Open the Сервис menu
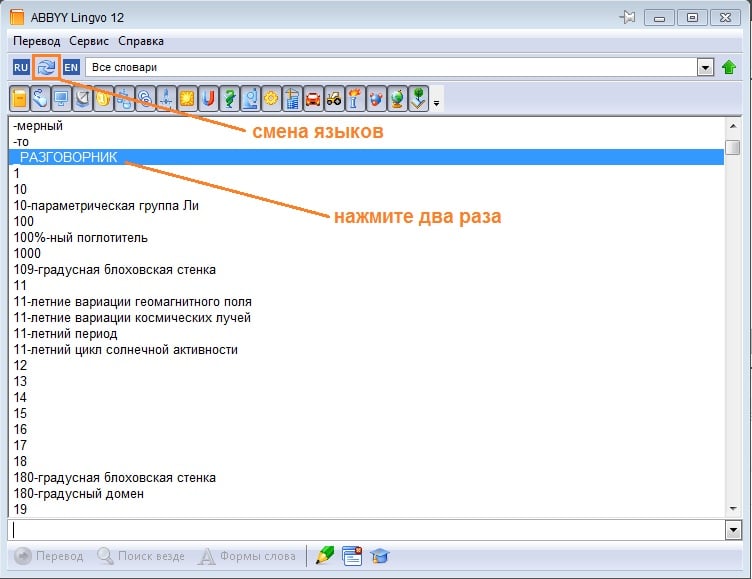Image resolution: width=752 pixels, height=579 pixels. click(x=89, y=41)
